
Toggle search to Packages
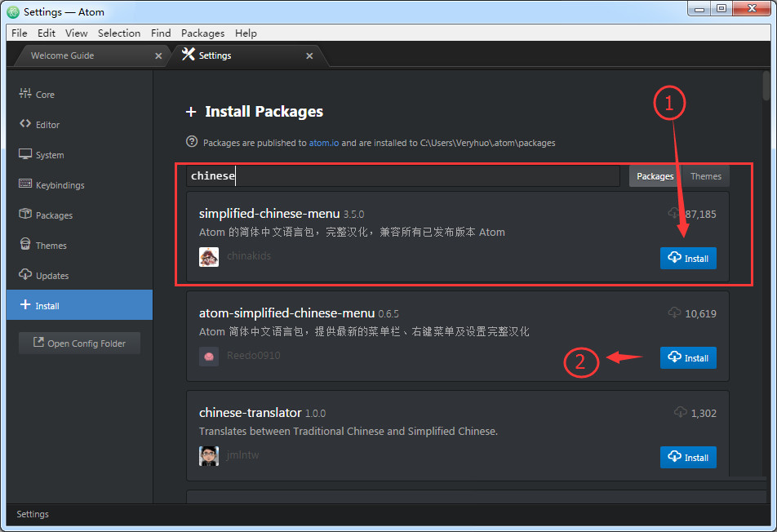click(655, 176)
